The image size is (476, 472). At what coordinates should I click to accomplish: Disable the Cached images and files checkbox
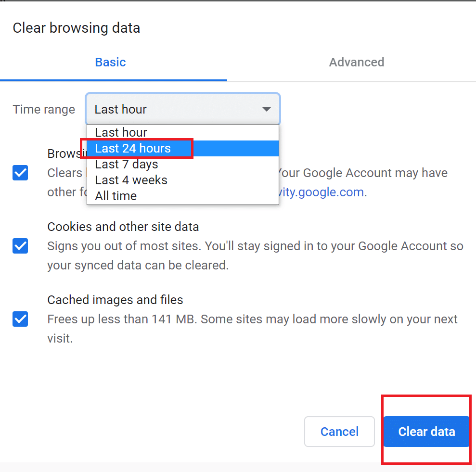(x=20, y=319)
